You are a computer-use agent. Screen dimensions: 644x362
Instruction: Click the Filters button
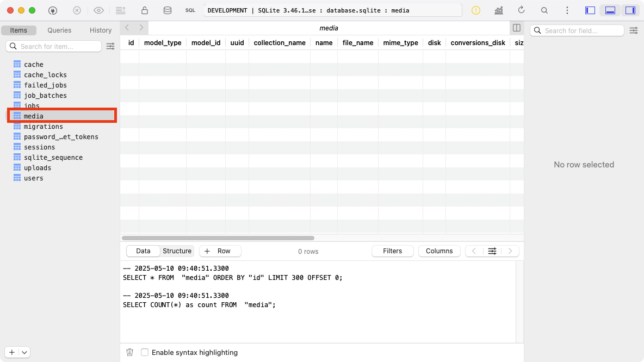(392, 251)
